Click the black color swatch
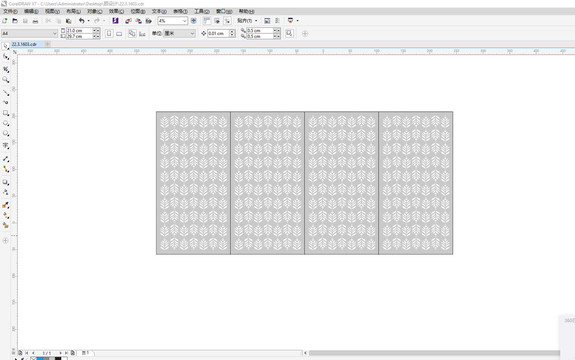The height and width of the screenshot is (360, 575). 58,359
